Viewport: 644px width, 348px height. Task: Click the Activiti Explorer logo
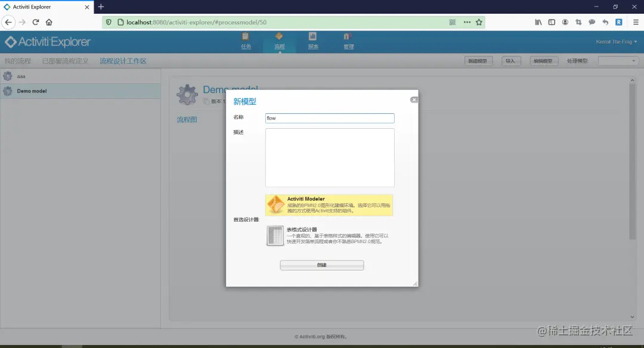point(47,42)
